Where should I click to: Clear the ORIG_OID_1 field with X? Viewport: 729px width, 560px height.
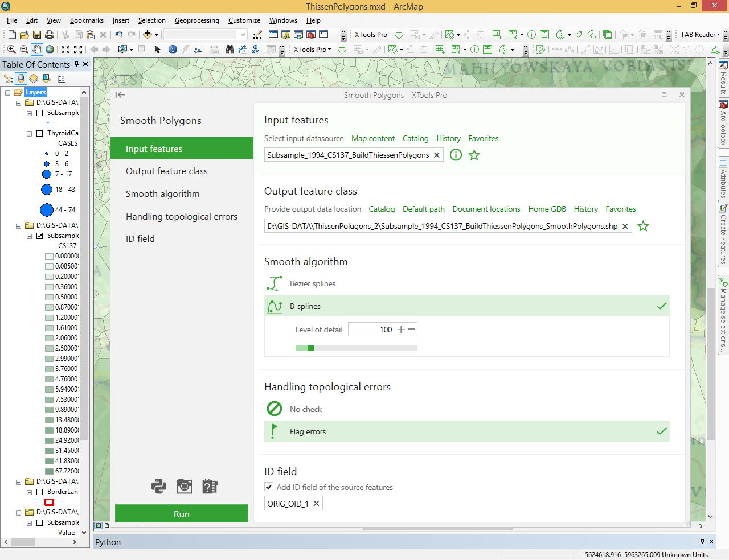[316, 504]
